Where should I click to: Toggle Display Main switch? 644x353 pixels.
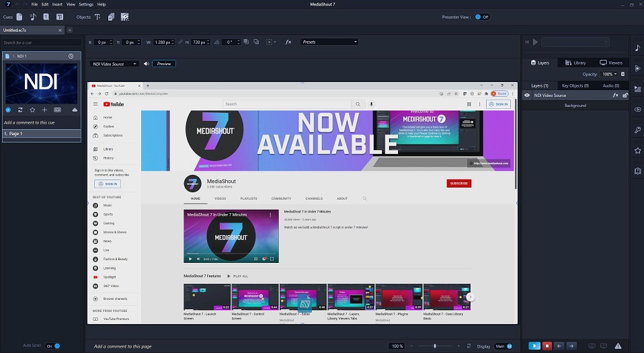pos(504,346)
